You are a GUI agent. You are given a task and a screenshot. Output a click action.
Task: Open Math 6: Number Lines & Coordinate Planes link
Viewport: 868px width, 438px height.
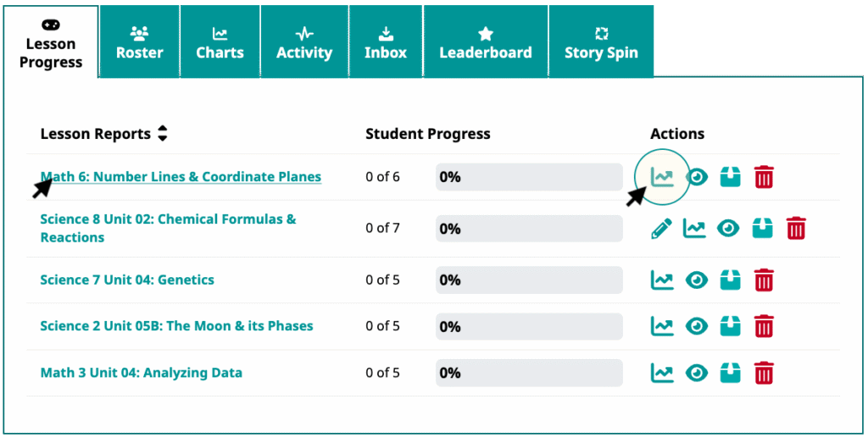click(181, 177)
